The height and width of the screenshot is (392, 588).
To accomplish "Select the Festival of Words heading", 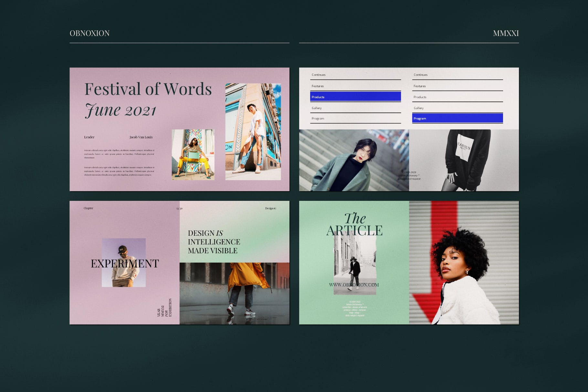I will (148, 89).
